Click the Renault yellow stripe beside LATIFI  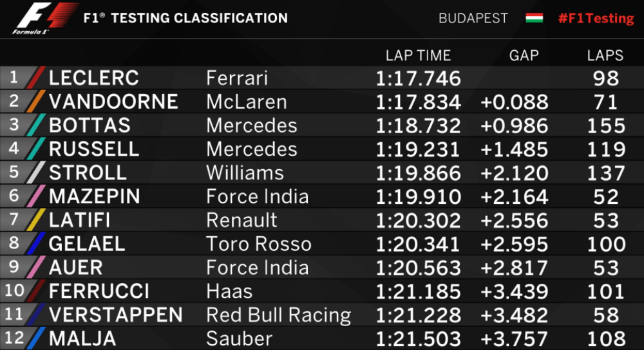(35, 220)
